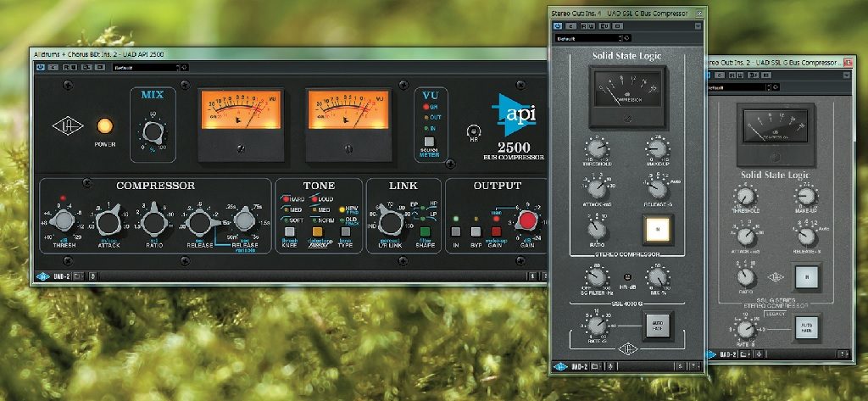Open the ? help menu in SSL ins. 4 footer
The image size is (868, 401).
pyautogui.click(x=695, y=366)
